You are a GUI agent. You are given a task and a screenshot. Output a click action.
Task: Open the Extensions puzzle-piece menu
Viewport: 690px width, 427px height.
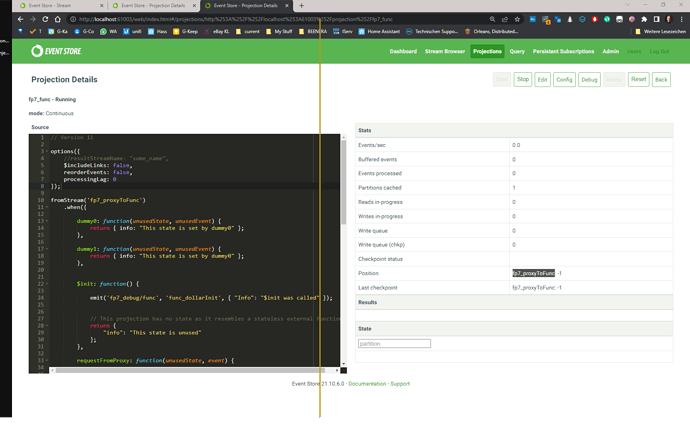[x=644, y=19]
